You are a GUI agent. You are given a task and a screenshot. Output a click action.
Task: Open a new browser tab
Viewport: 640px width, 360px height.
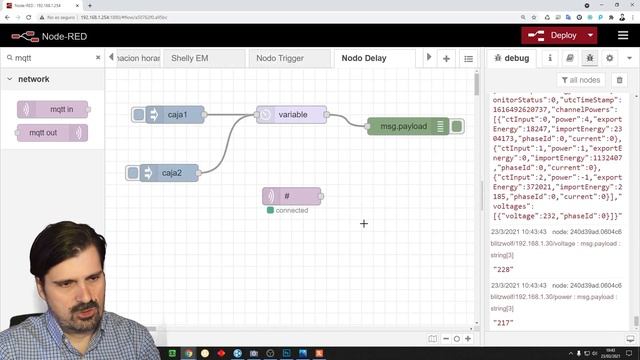(90, 6)
